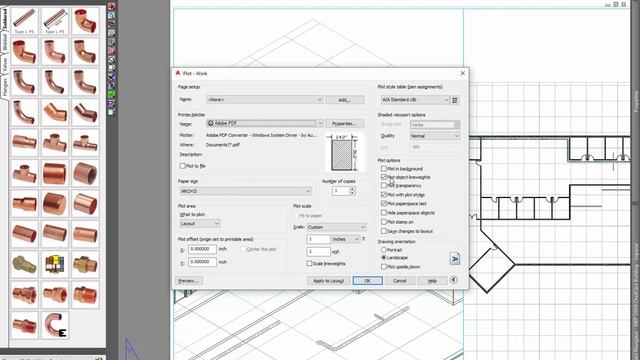640x360 pixels.
Task: Click the scale inches value field
Action: 318,239
